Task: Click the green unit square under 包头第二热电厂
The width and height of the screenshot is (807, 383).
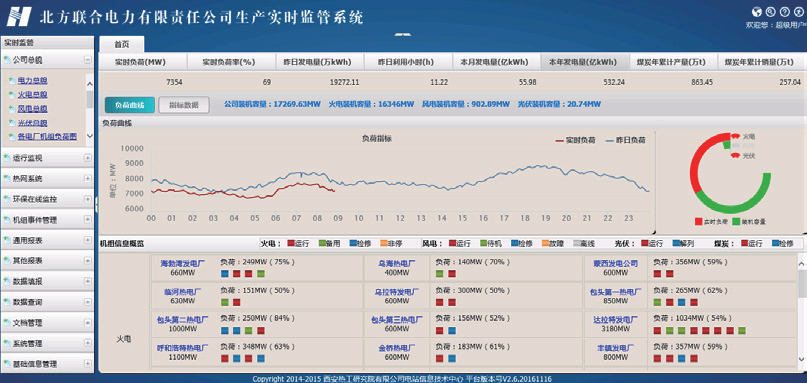Action: tap(249, 330)
